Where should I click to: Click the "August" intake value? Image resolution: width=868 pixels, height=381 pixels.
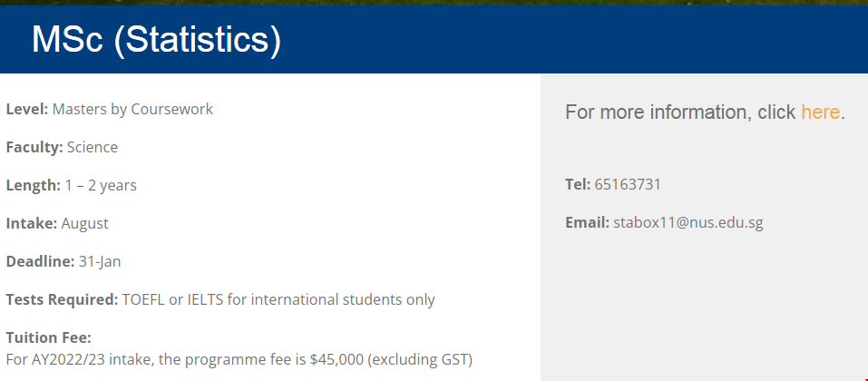pos(85,223)
